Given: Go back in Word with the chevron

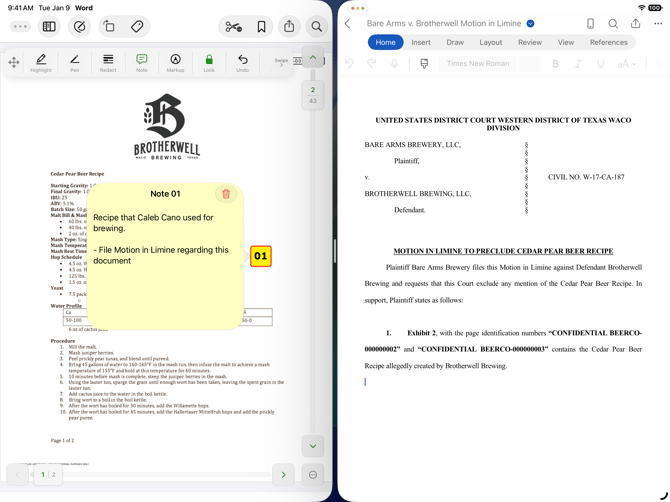Looking at the screenshot, I should tap(348, 23).
